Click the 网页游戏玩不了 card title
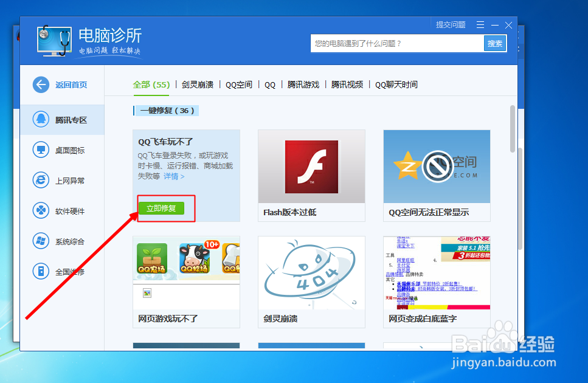The width and height of the screenshot is (588, 383). click(x=168, y=319)
